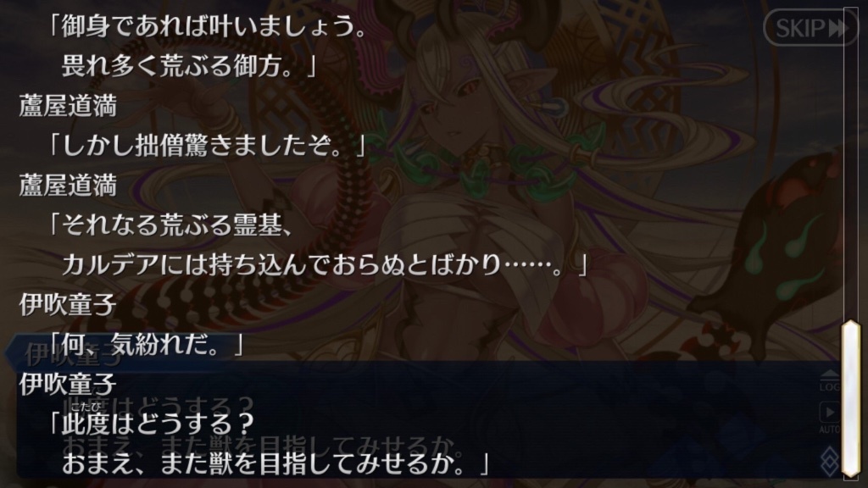Tap the fast-forward arrows on SKIP
This screenshot has width=868, height=488.
click(x=837, y=28)
